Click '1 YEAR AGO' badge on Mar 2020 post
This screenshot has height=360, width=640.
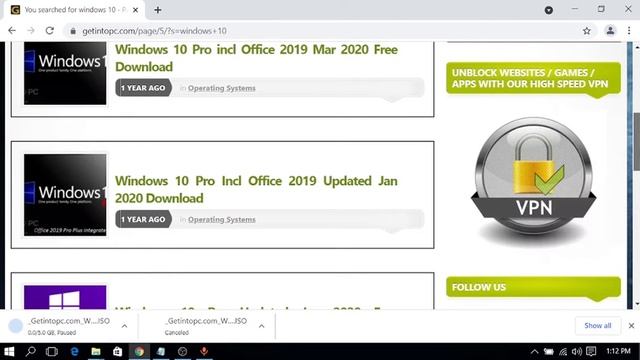click(143, 88)
